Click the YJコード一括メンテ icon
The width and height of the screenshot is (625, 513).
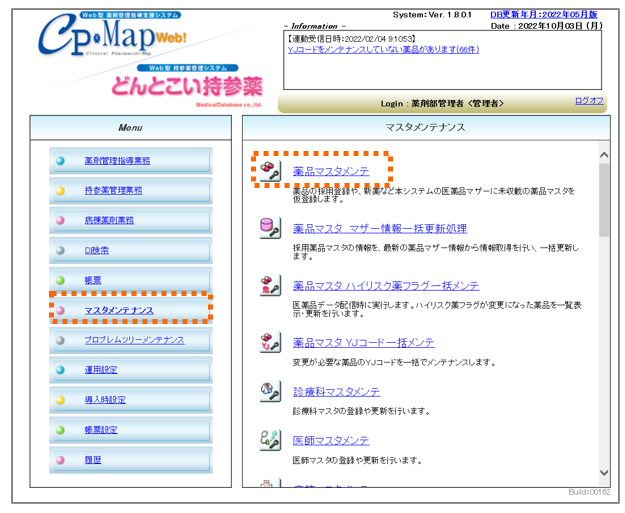pyautogui.click(x=270, y=341)
